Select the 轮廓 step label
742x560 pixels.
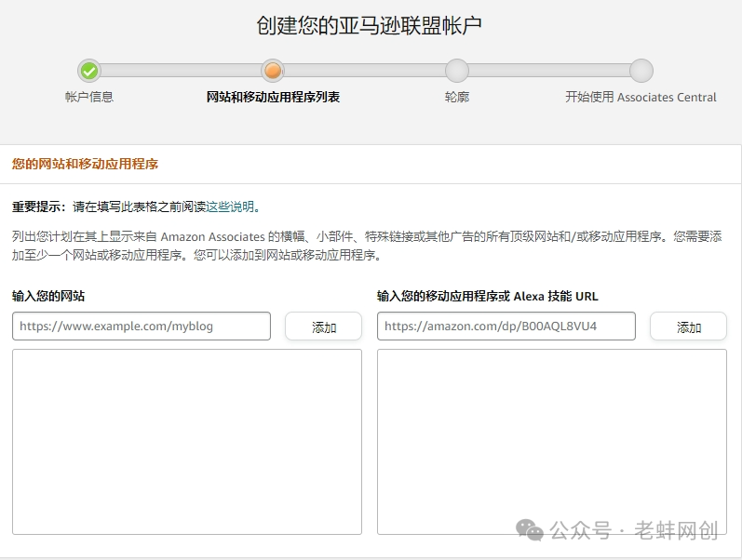(x=457, y=97)
